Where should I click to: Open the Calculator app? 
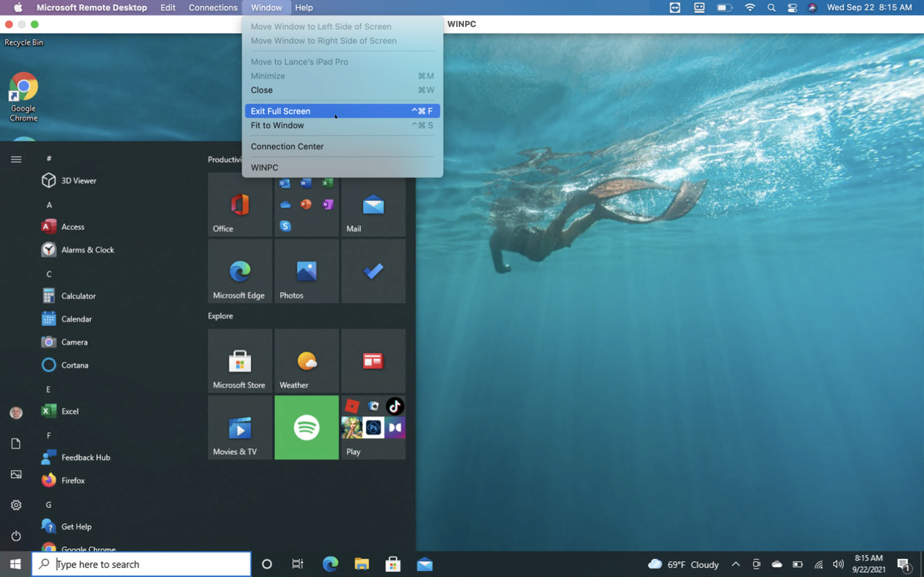69,296
